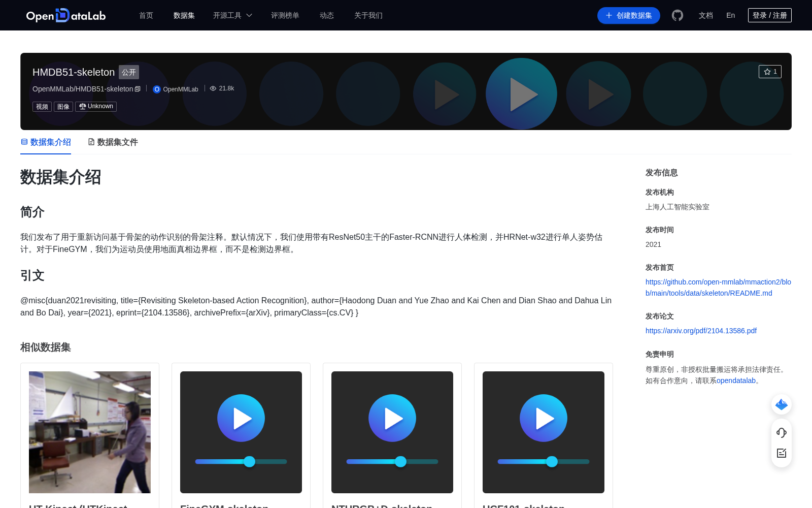Open the blue bird floating widget icon
Viewport: 812px width, 508px height.
pyautogui.click(x=782, y=404)
